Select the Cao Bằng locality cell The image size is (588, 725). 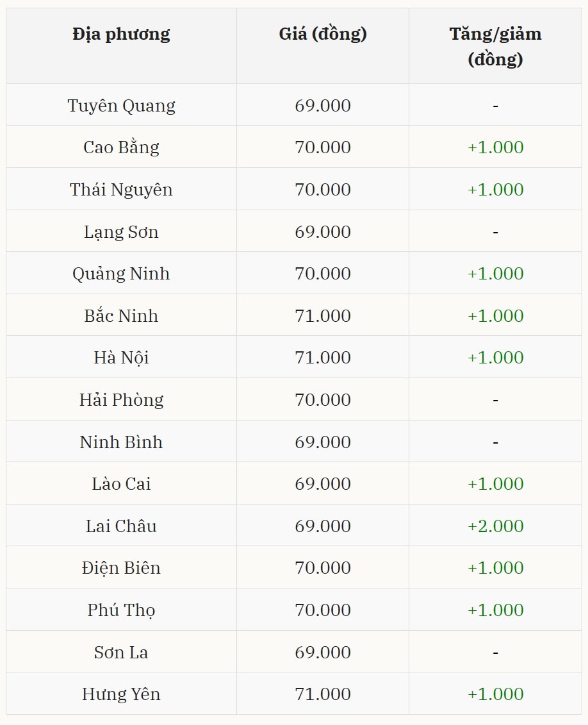[x=121, y=147]
